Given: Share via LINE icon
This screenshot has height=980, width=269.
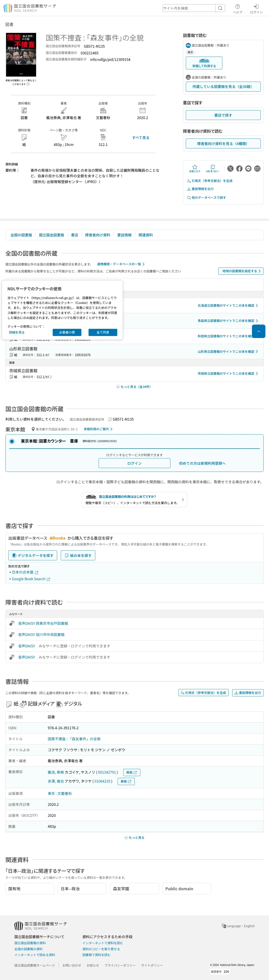Looking at the screenshot, I should (x=248, y=169).
